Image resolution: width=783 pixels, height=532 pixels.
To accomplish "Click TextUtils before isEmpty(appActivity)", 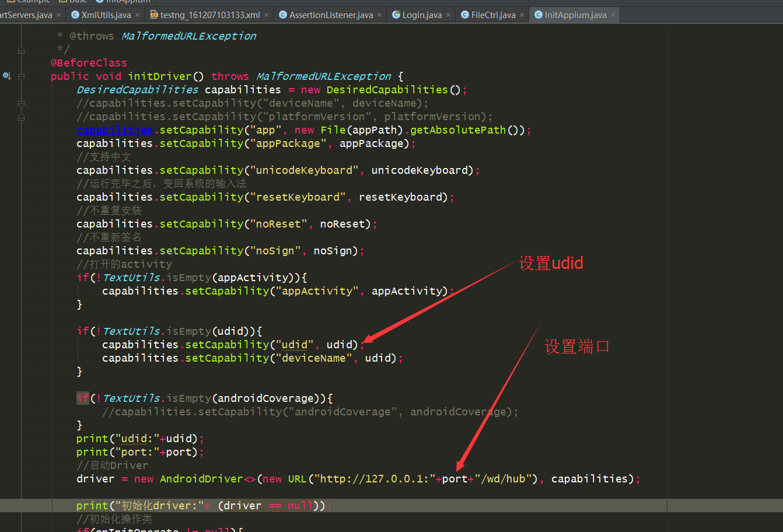I will tap(131, 278).
